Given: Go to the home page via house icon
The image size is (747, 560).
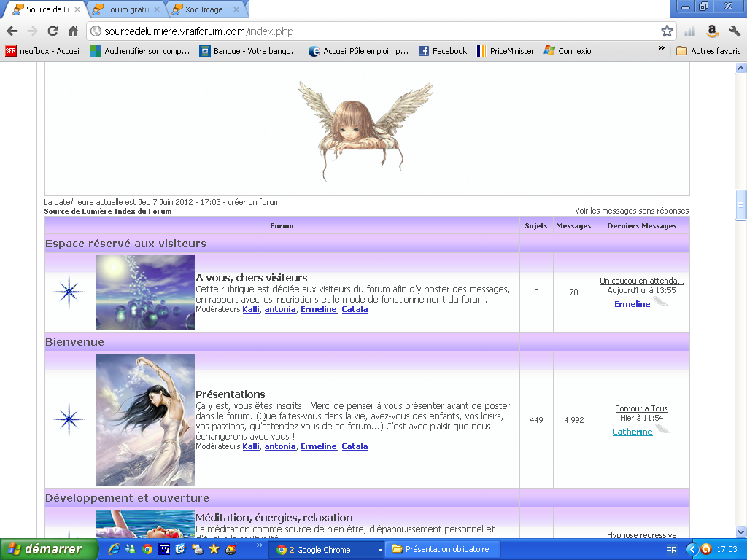Looking at the screenshot, I should click(x=74, y=31).
